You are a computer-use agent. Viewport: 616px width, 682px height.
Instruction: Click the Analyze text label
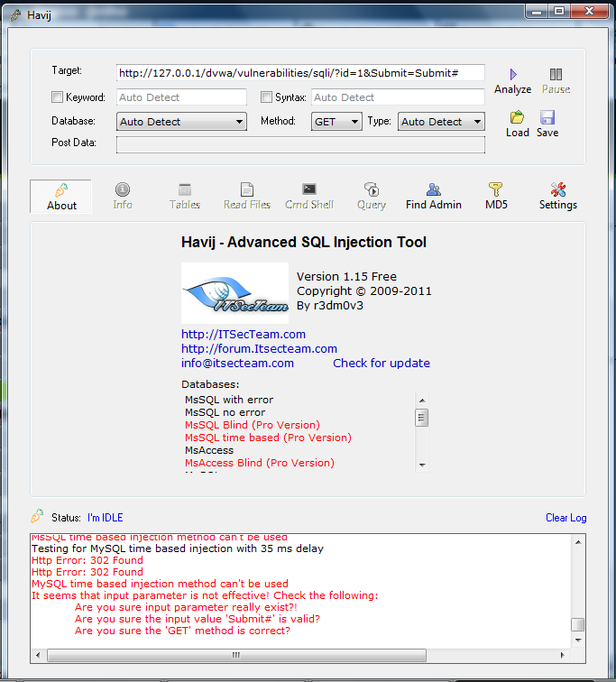[x=513, y=89]
